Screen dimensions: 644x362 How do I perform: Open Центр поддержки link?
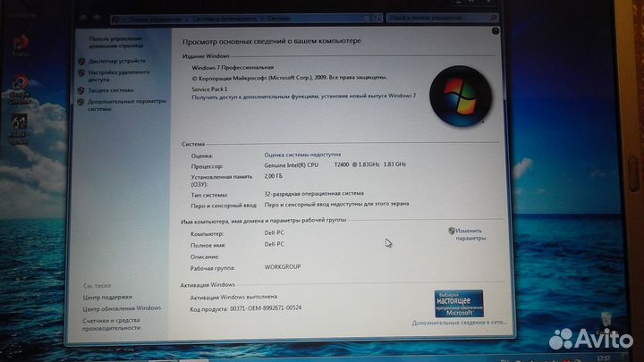(x=107, y=297)
